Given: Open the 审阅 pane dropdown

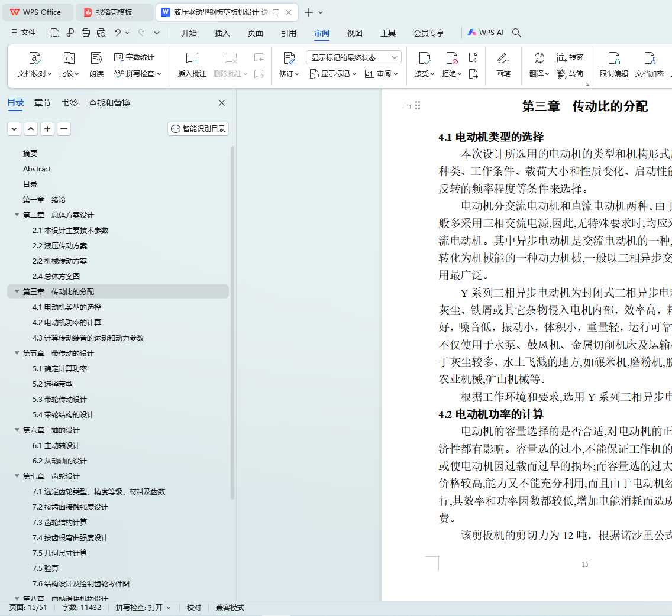Looking at the screenshot, I should coord(382,74).
